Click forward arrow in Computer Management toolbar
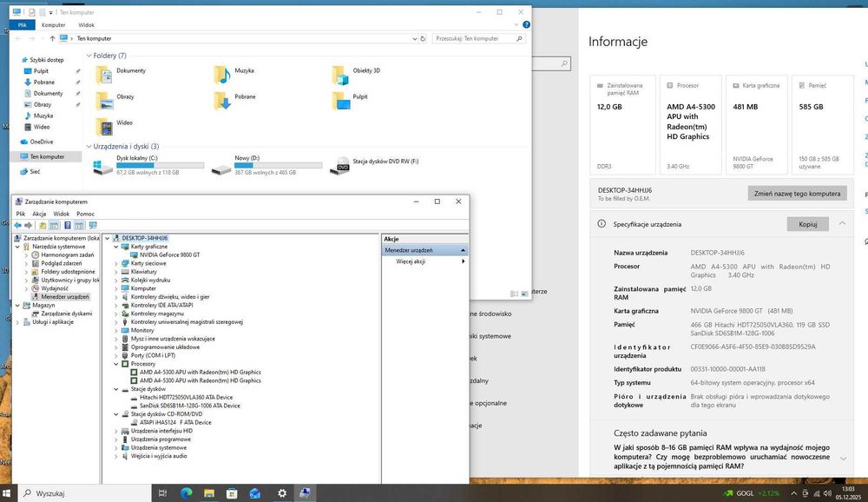The width and height of the screenshot is (868, 502). point(29,226)
